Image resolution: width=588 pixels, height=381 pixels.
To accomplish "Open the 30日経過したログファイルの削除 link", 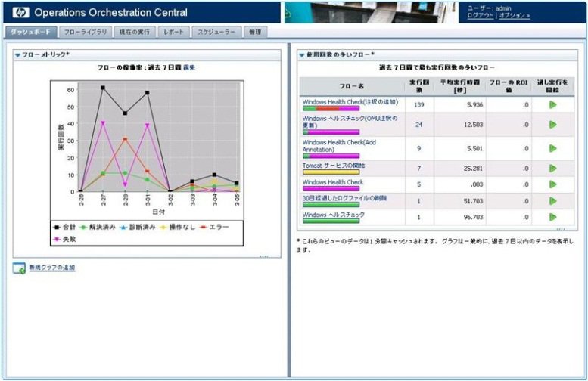I will click(344, 198).
